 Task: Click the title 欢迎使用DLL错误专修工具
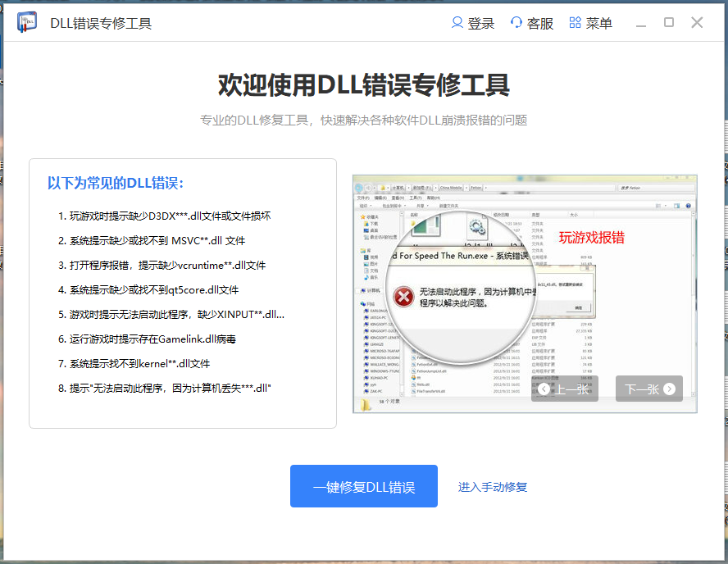[363, 85]
